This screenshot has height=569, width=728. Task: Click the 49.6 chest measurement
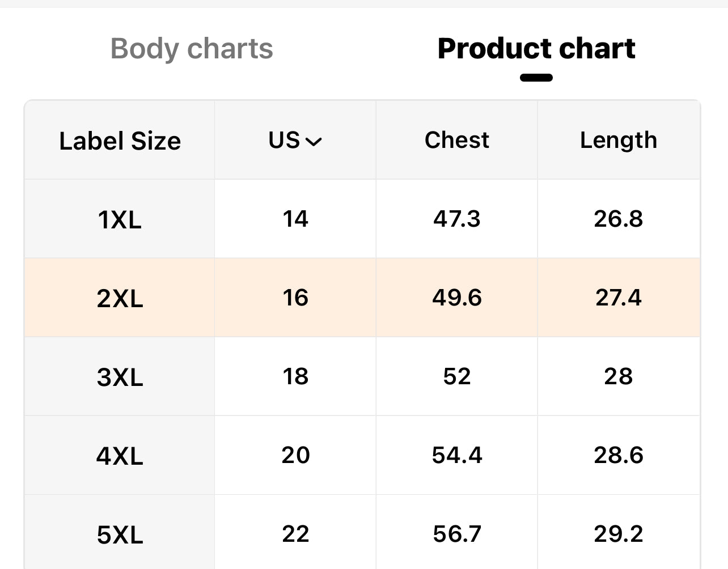click(x=456, y=298)
